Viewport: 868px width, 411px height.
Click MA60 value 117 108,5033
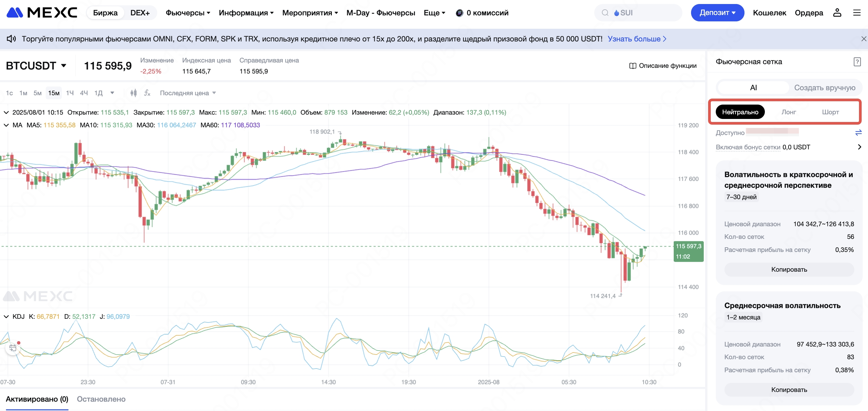click(240, 125)
